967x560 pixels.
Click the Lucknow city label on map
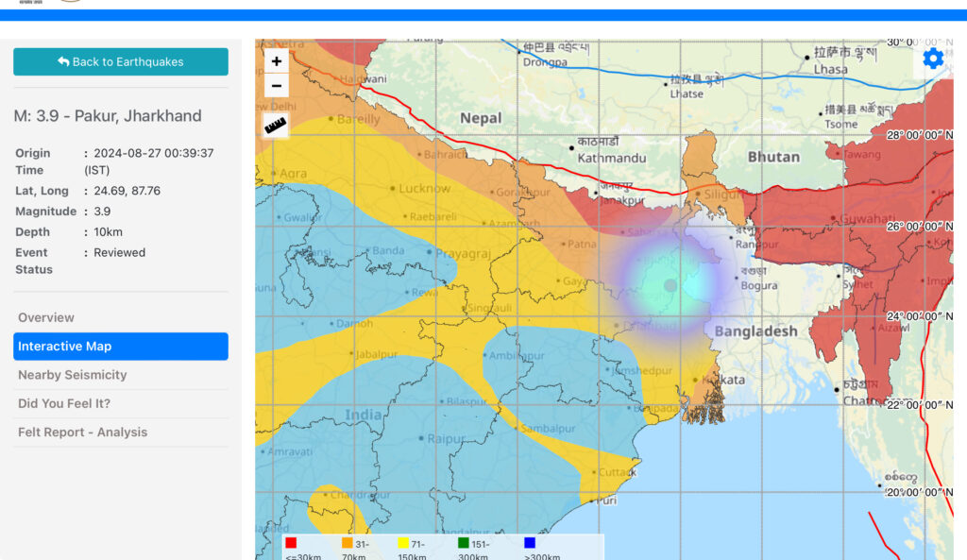pyautogui.click(x=424, y=188)
